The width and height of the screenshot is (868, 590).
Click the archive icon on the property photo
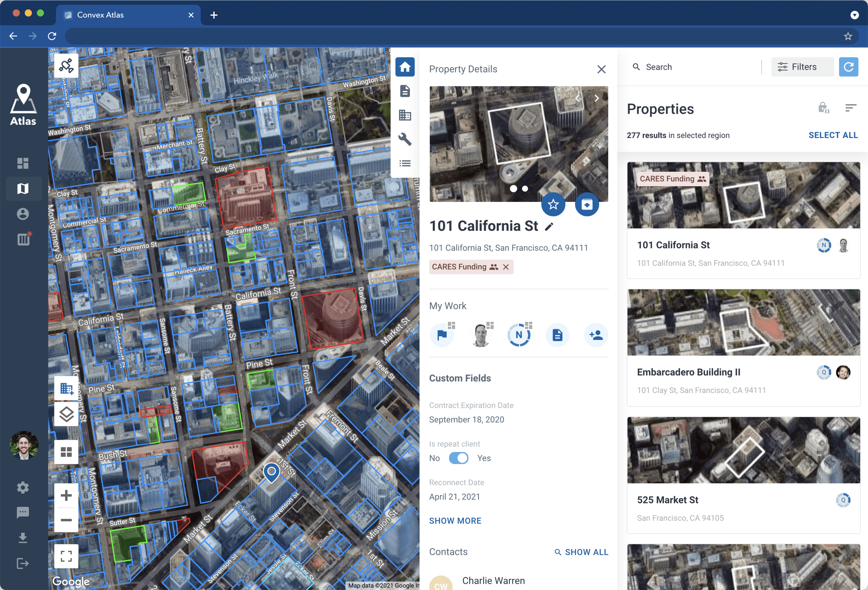(586, 204)
